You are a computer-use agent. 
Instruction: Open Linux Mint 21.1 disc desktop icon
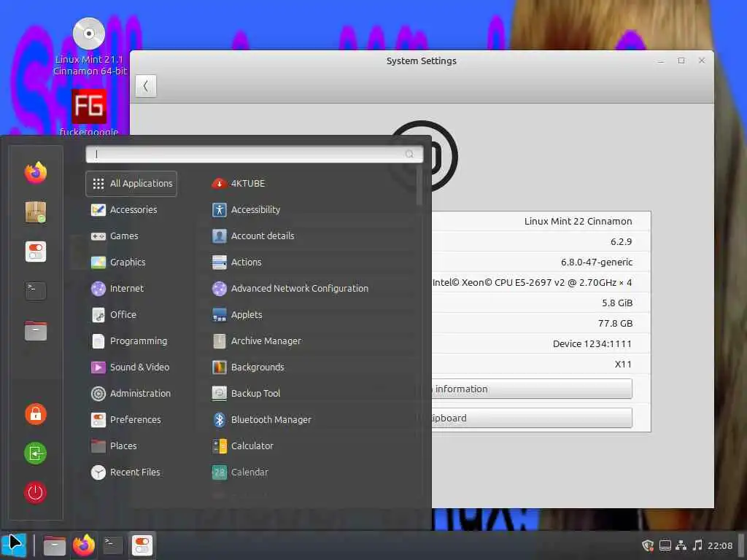pos(89,46)
